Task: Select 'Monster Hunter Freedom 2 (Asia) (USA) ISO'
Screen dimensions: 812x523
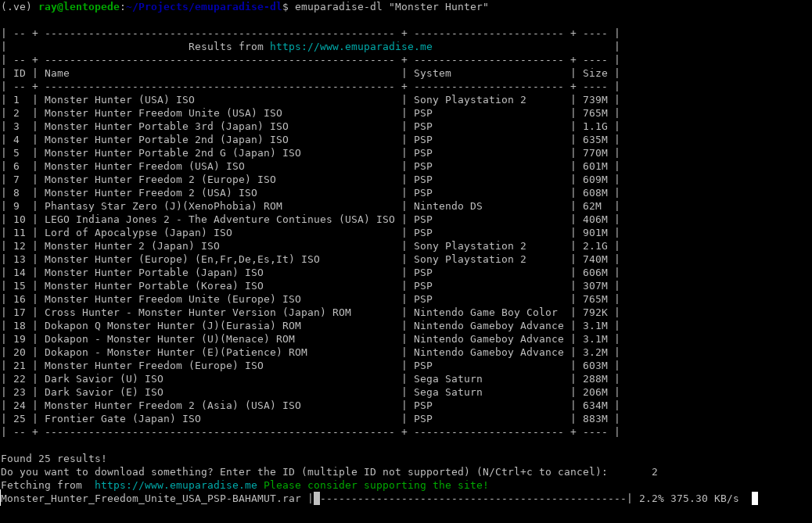Action: (x=172, y=406)
